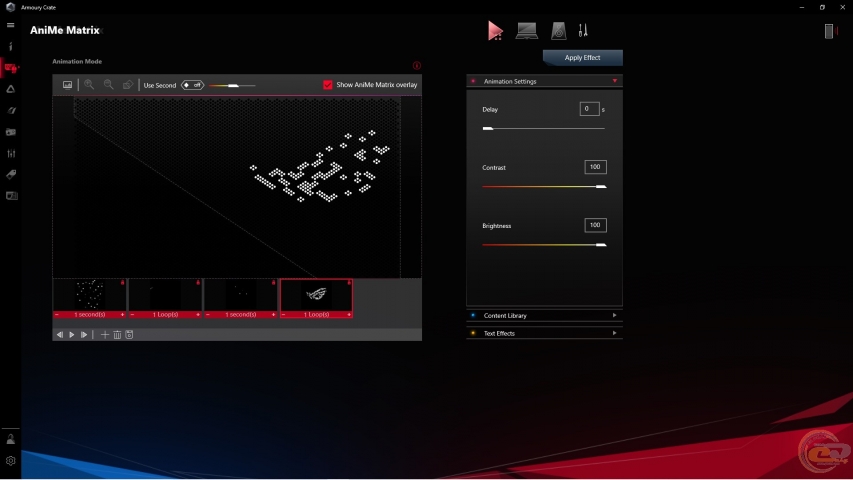
Task: Open the user profile icon
Action: pyautogui.click(x=10, y=439)
